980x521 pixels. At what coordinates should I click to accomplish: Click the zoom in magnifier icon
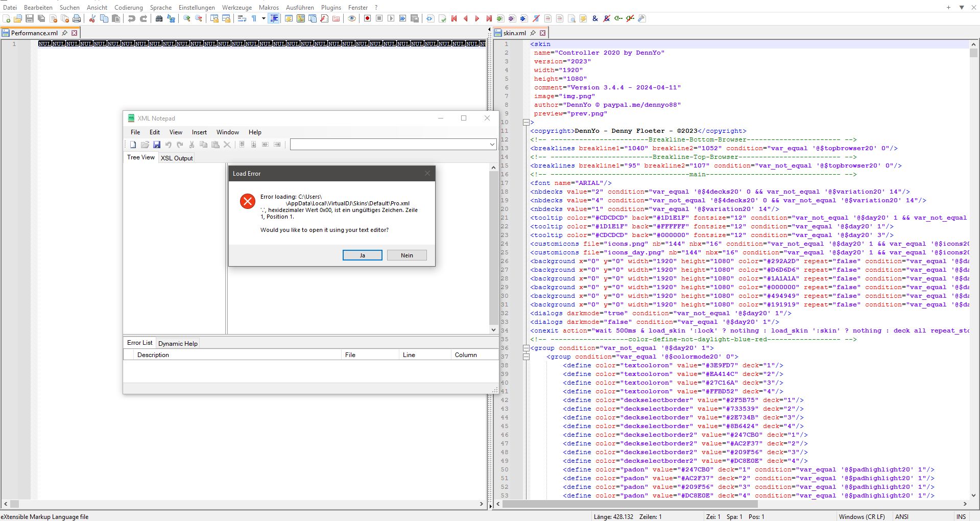187,18
